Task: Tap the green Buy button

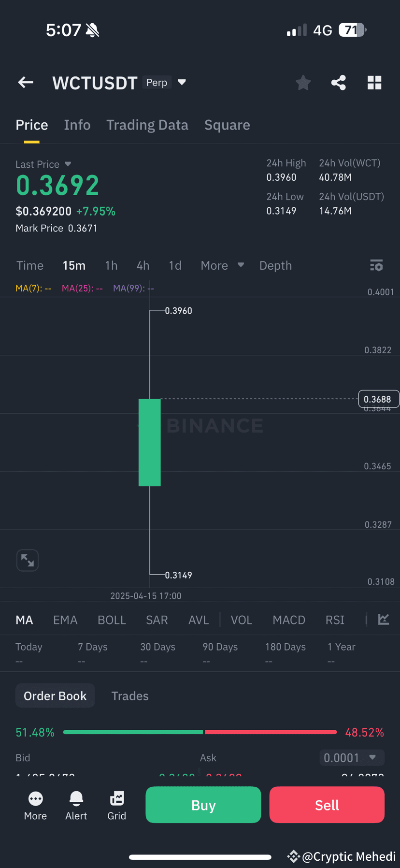Action: coord(203,805)
